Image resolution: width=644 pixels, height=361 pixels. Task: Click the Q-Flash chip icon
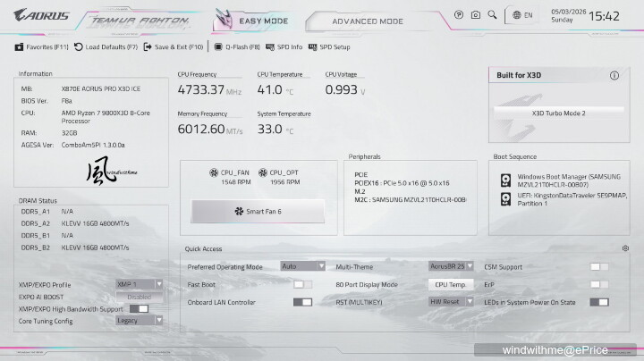pyautogui.click(x=218, y=47)
